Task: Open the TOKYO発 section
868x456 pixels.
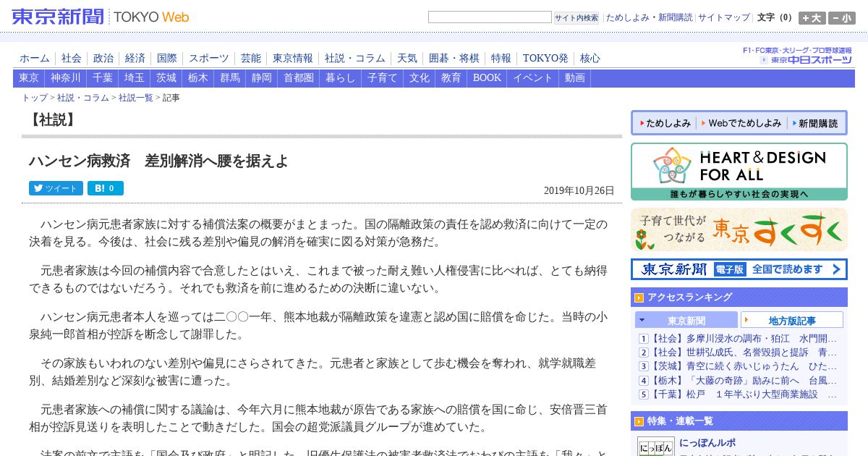Action: pos(545,59)
